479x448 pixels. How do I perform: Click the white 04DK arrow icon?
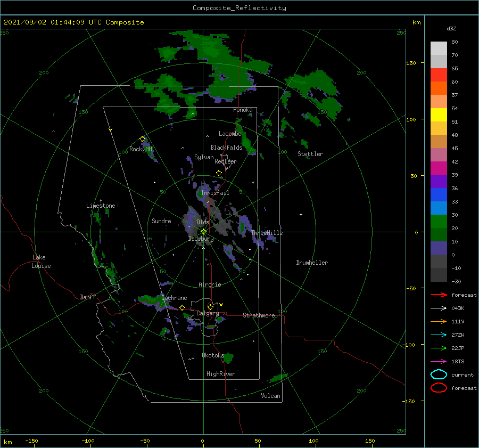[439, 308]
